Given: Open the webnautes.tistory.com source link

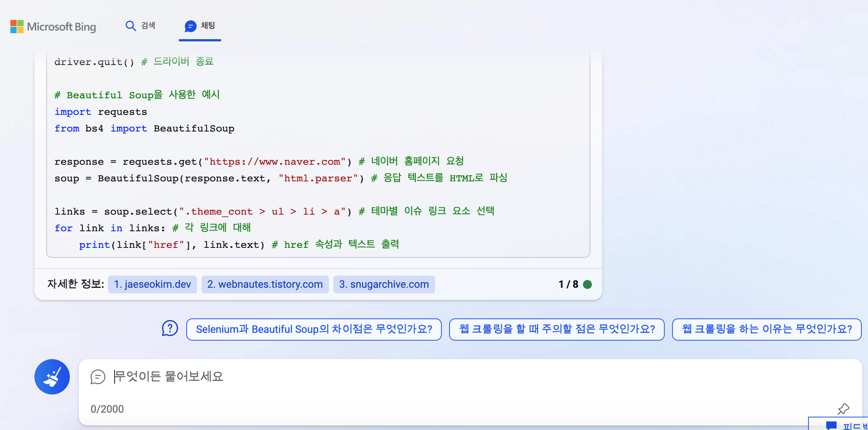Looking at the screenshot, I should pos(265,284).
